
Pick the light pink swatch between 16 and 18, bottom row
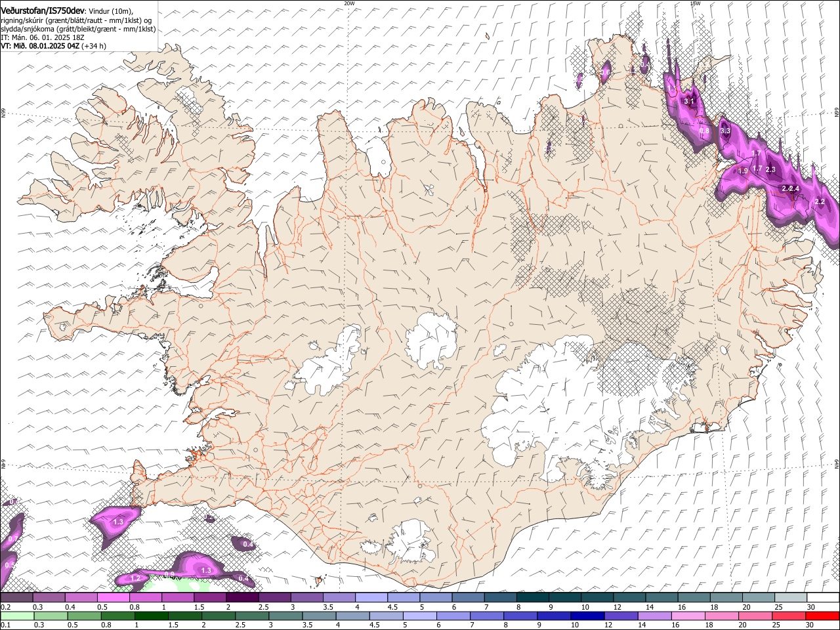pos(688,616)
